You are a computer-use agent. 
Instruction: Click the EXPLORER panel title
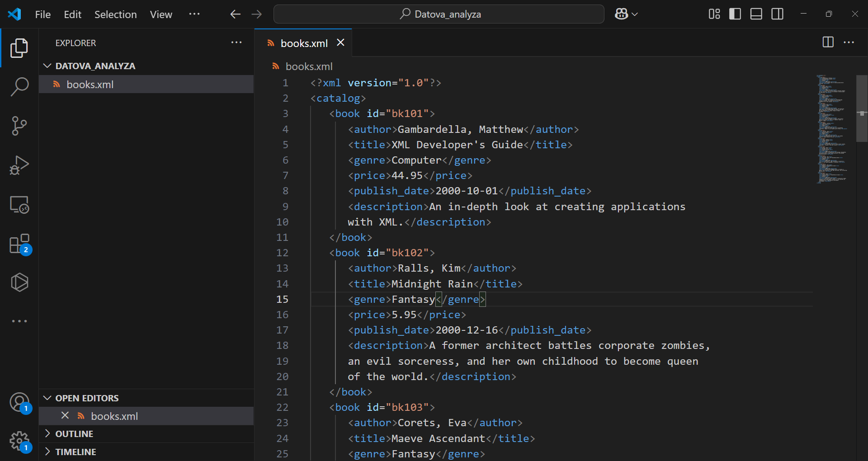coord(75,43)
